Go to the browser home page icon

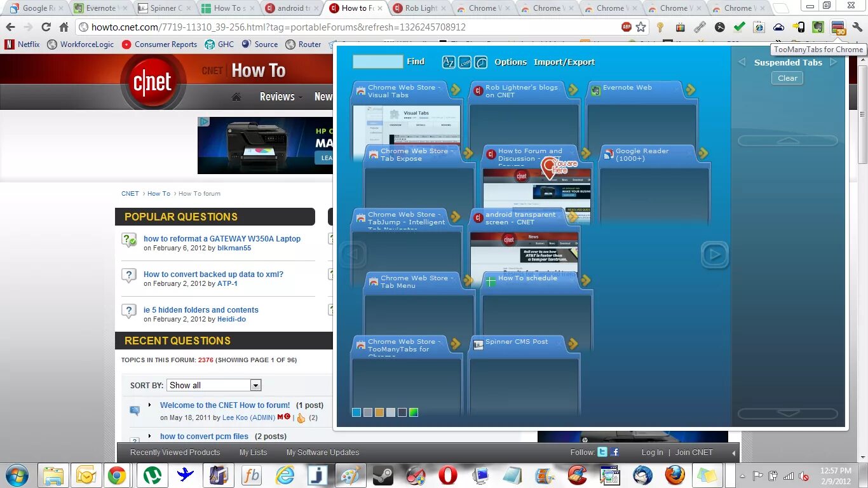[x=64, y=27]
